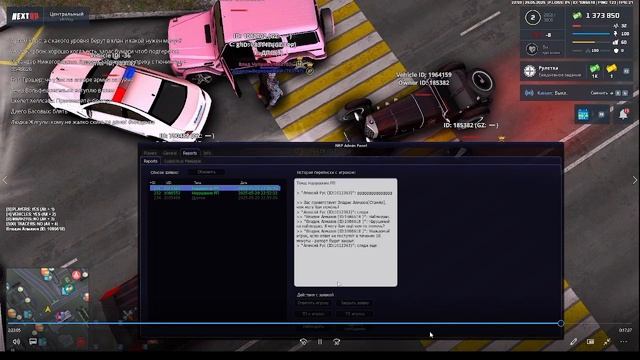Click the 'Закрыть заявку' button
The image size is (640, 360).
point(355,303)
